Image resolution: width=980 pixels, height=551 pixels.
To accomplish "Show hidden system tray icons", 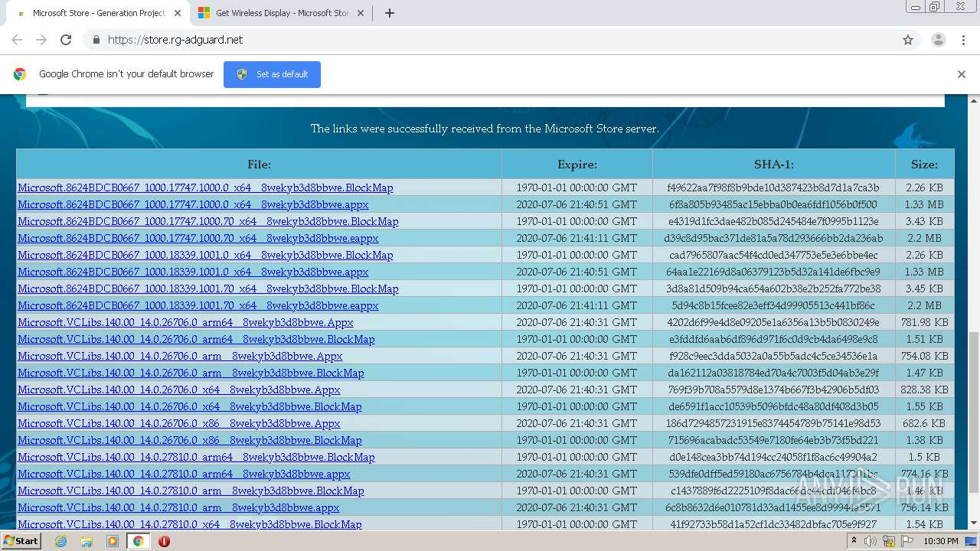I will (x=854, y=541).
